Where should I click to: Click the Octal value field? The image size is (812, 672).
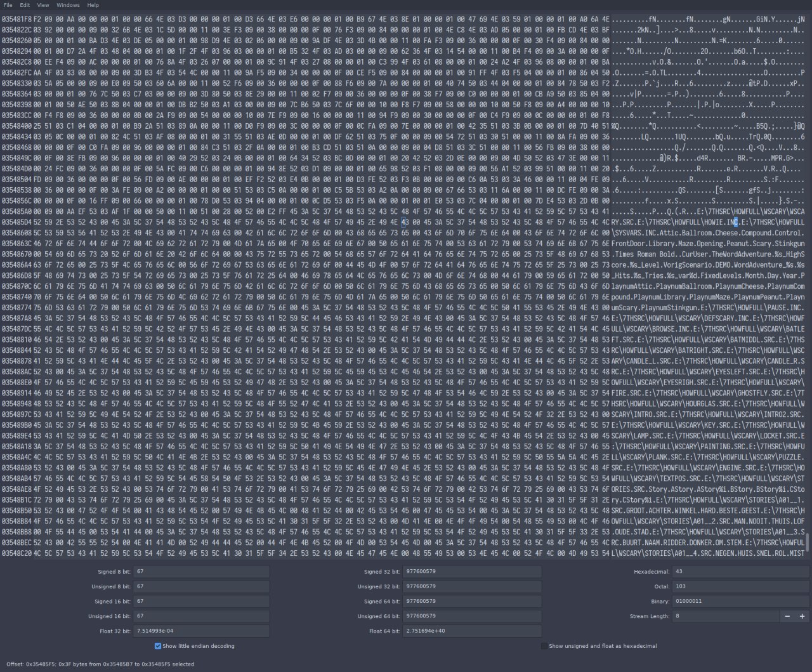(740, 586)
